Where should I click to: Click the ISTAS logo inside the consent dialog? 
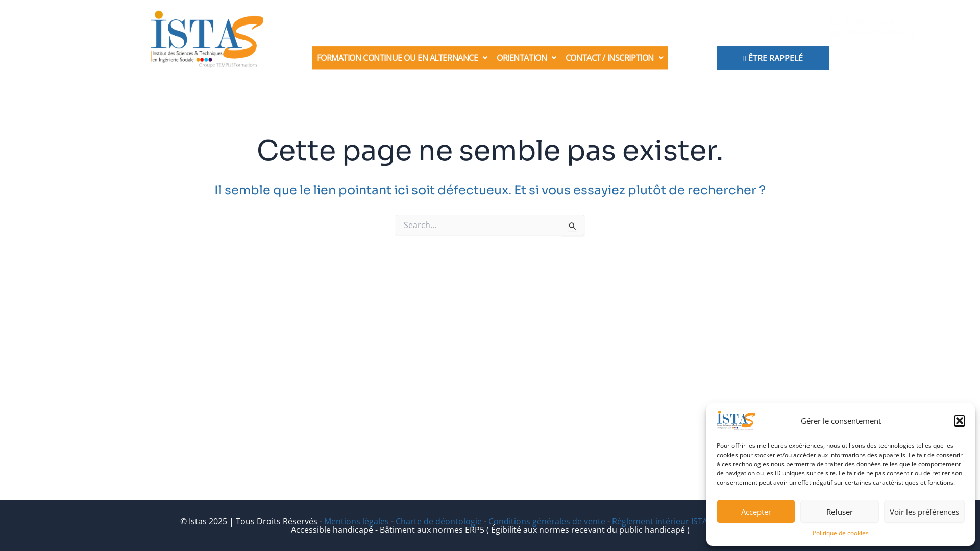click(x=735, y=421)
